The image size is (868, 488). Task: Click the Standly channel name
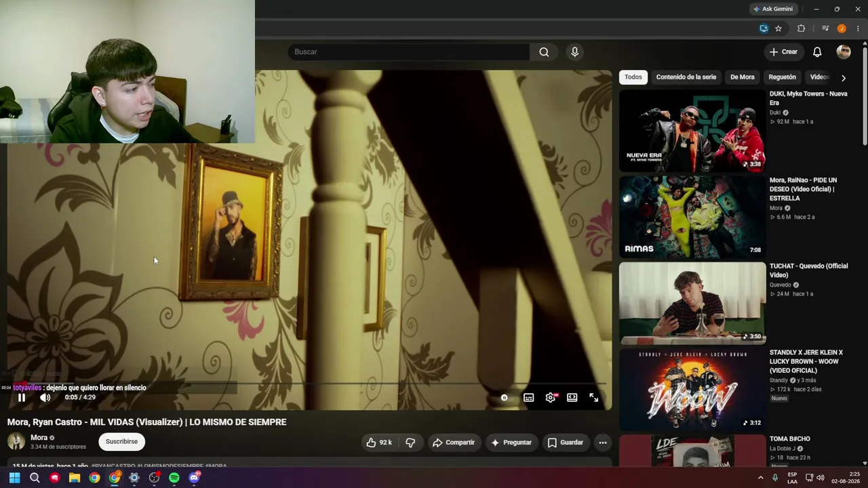pyautogui.click(x=779, y=380)
